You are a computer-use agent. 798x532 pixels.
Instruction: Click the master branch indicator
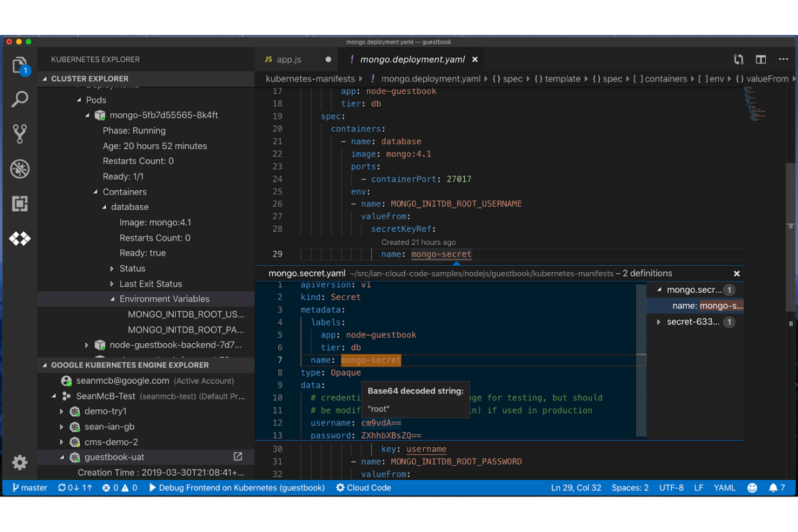coord(29,488)
